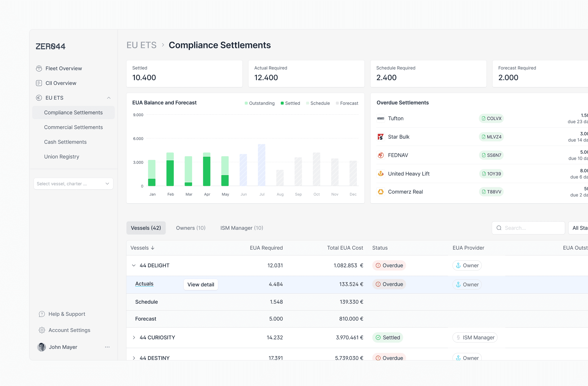Toggle the Outstanding series in the chart legend
The image size is (588, 386).
coord(260,103)
